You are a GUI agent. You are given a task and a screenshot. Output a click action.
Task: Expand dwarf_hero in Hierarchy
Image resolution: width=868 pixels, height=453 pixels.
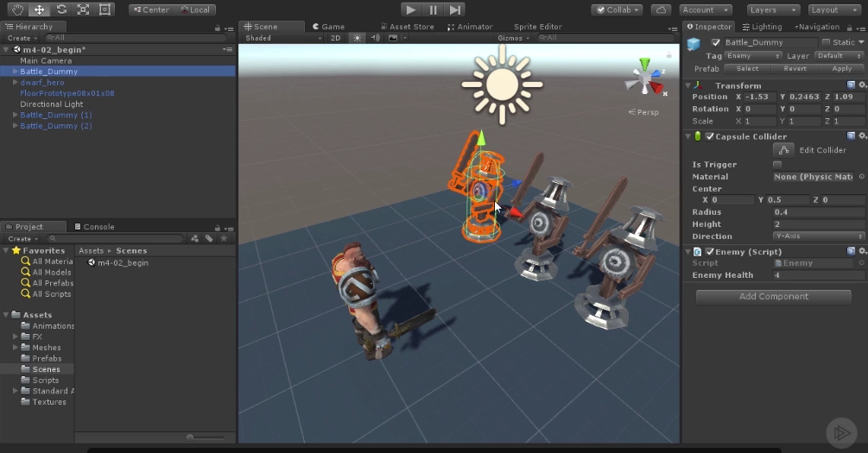(16, 83)
